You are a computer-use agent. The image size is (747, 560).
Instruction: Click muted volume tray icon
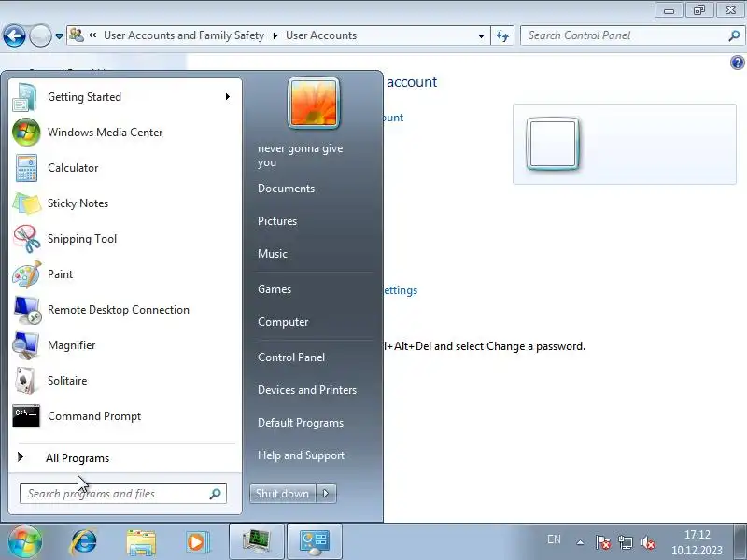[x=648, y=542]
